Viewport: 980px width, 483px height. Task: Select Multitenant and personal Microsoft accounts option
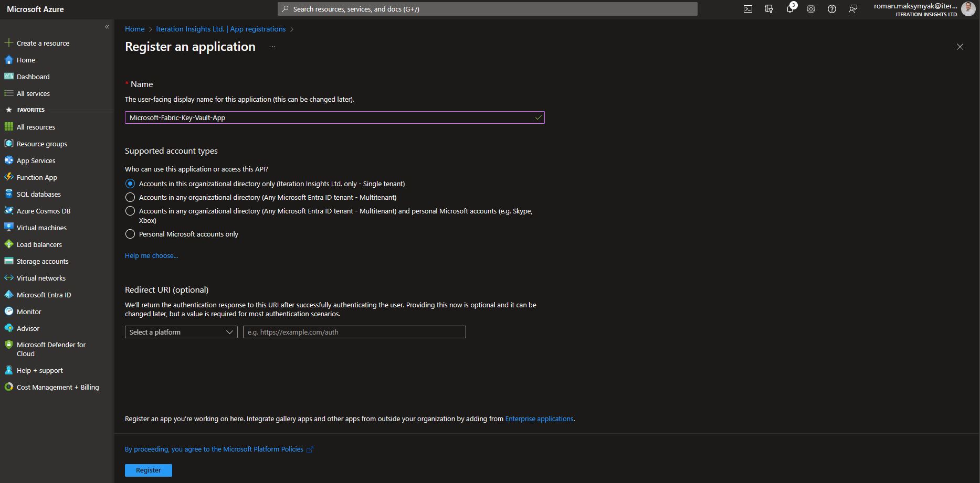click(130, 211)
